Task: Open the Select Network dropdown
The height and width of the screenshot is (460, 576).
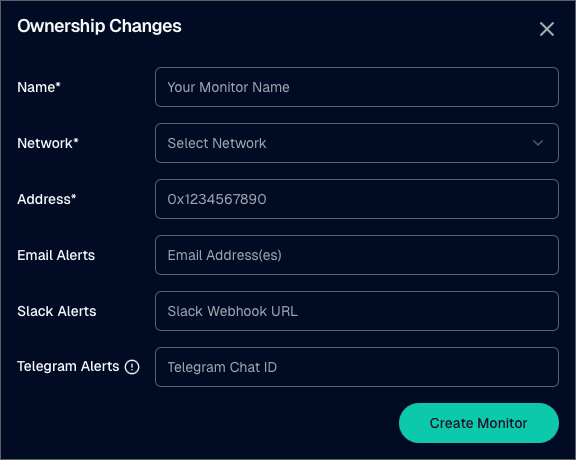Action: pyautogui.click(x=357, y=143)
